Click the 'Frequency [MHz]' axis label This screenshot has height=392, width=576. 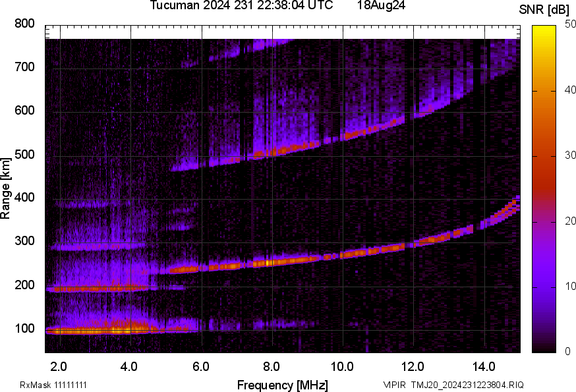click(x=283, y=385)
